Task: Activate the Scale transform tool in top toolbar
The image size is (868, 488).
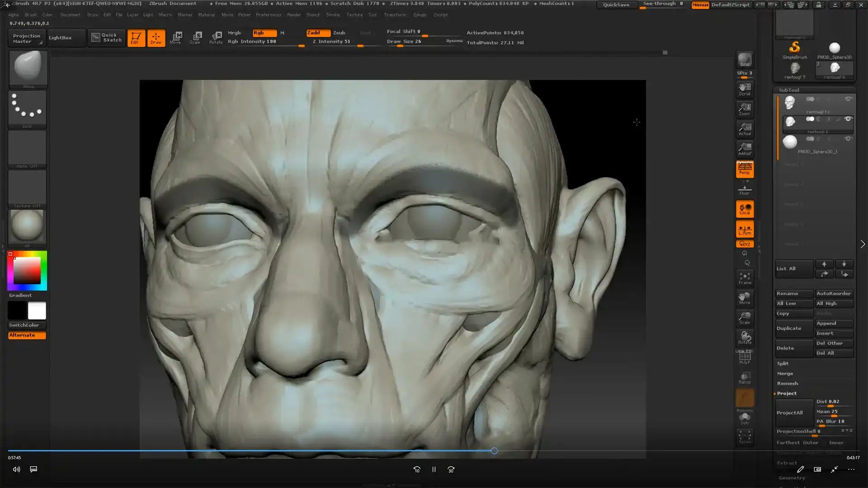Action: click(x=195, y=38)
